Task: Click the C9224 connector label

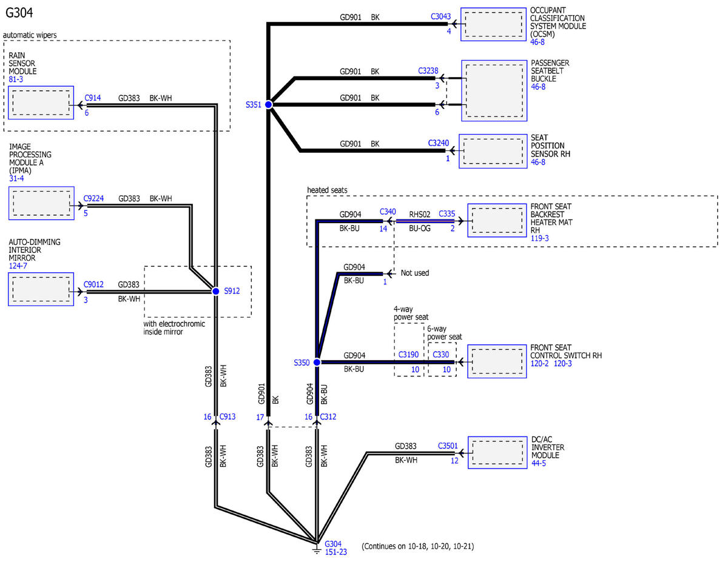Action: pos(94,198)
